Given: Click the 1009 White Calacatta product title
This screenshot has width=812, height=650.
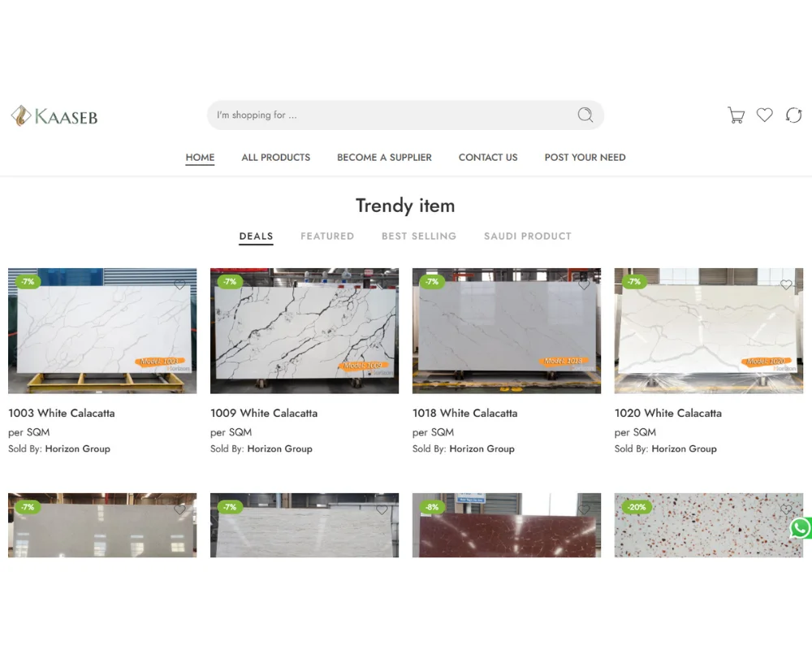Looking at the screenshot, I should (x=264, y=414).
